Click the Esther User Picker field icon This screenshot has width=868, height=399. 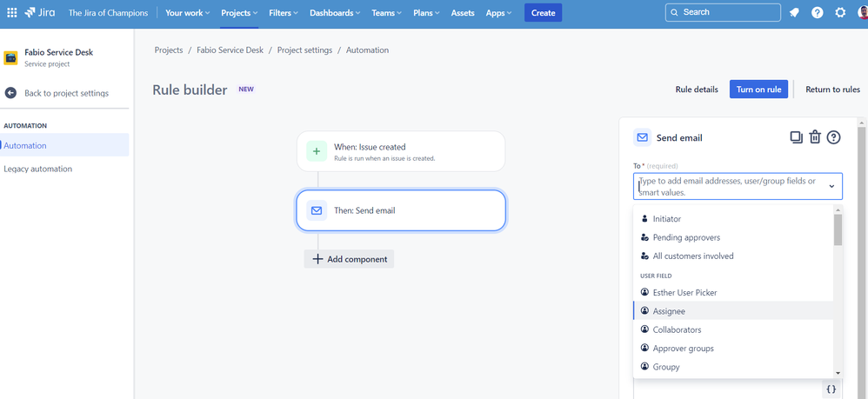[x=644, y=292]
